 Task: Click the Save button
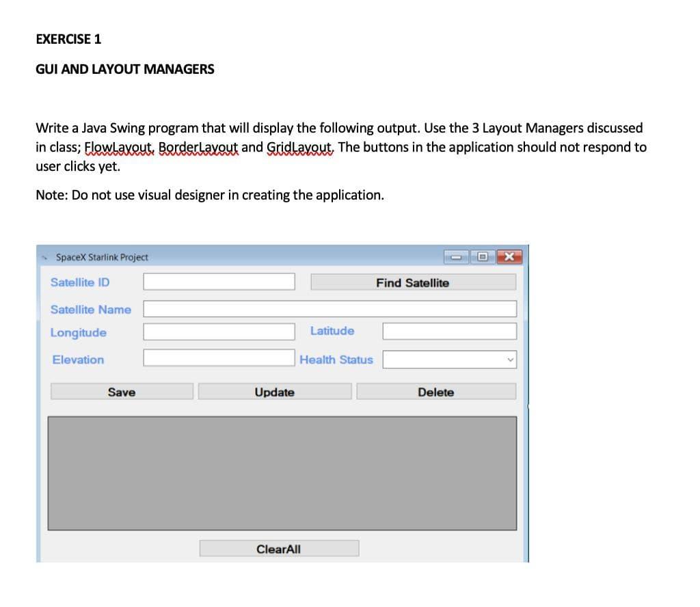click(x=122, y=392)
